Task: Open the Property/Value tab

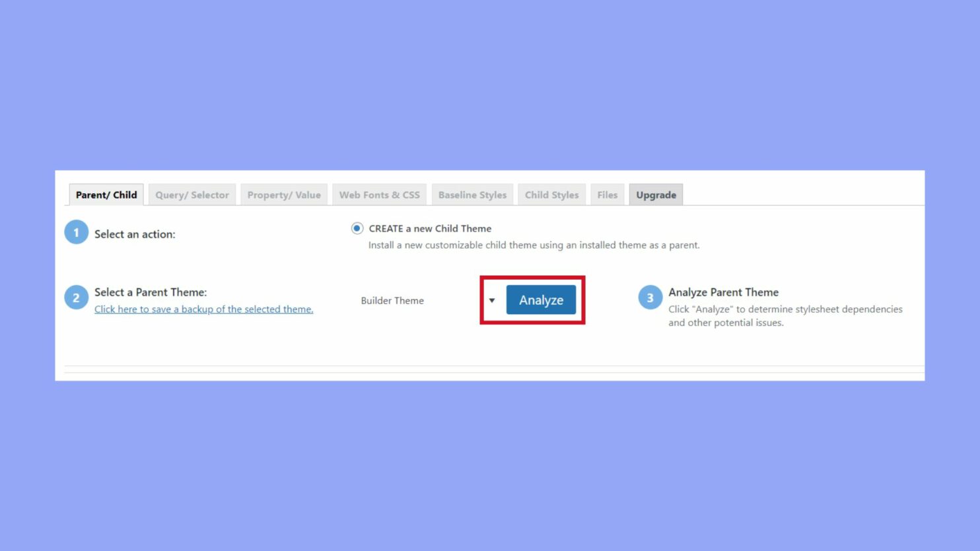Action: (x=283, y=195)
